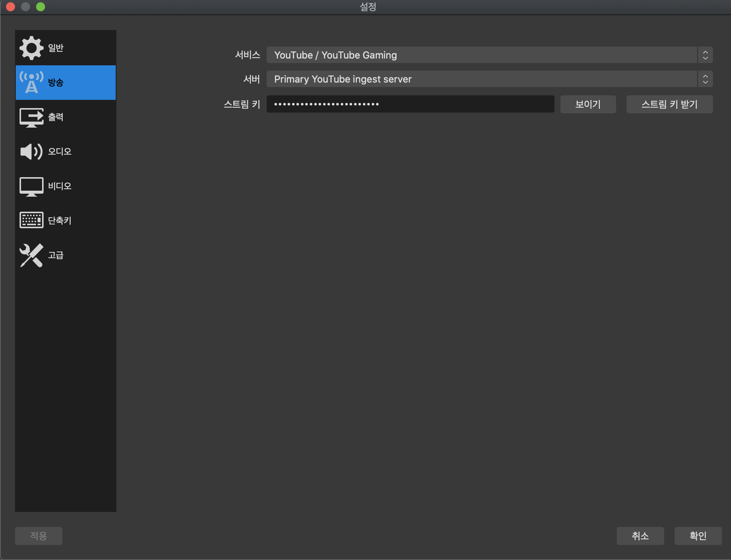Screen dimensions: 731x560
Task: Select the broadcast antenna icon
Action: coord(32,83)
